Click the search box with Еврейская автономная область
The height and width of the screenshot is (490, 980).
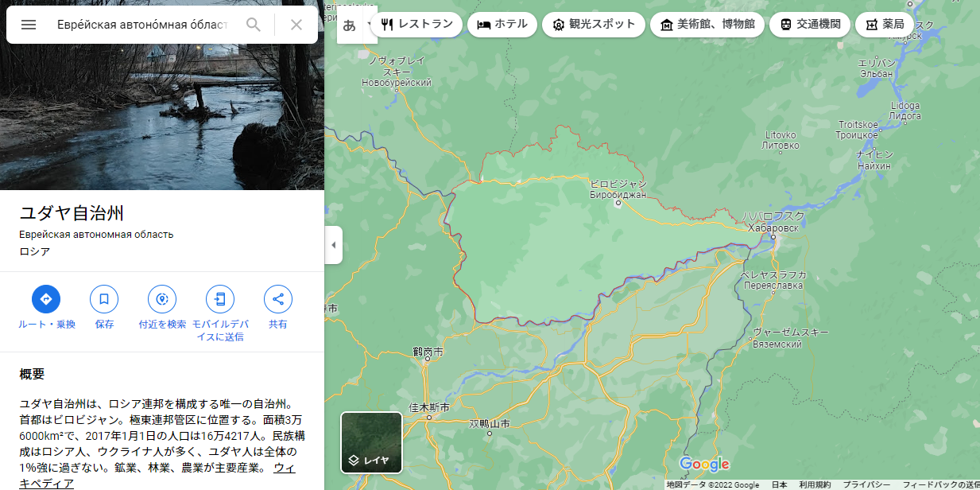142,25
